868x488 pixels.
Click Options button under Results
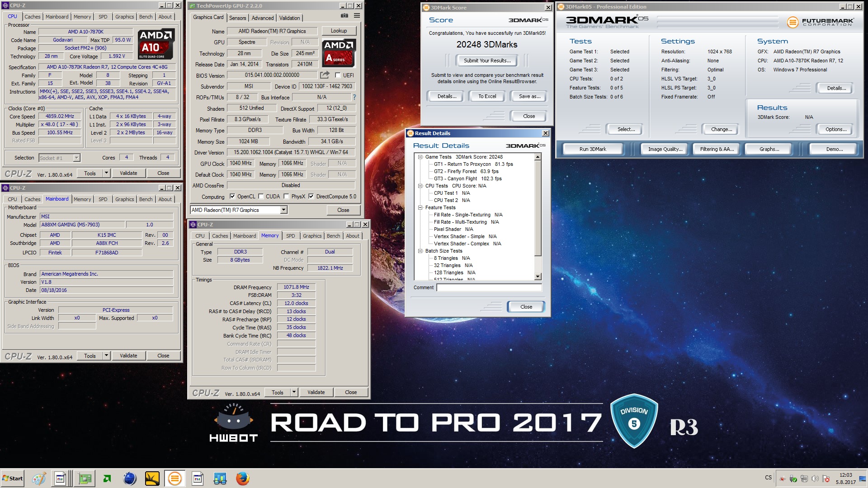click(836, 129)
